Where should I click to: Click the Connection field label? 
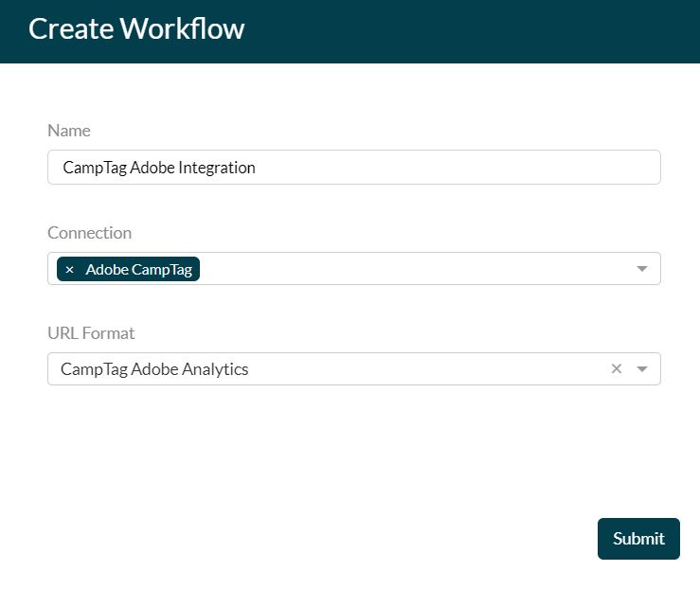coord(90,233)
